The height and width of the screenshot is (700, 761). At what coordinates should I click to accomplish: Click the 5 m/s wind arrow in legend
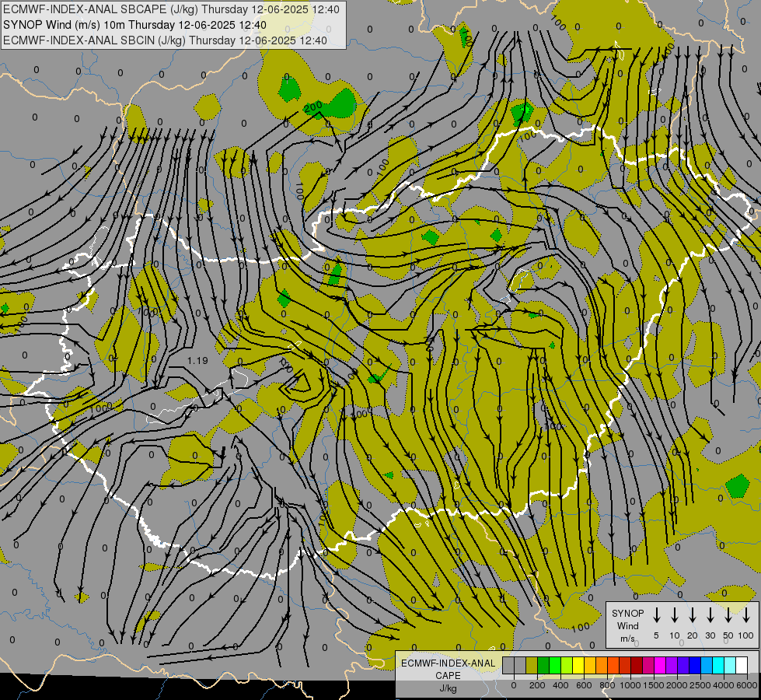657,615
